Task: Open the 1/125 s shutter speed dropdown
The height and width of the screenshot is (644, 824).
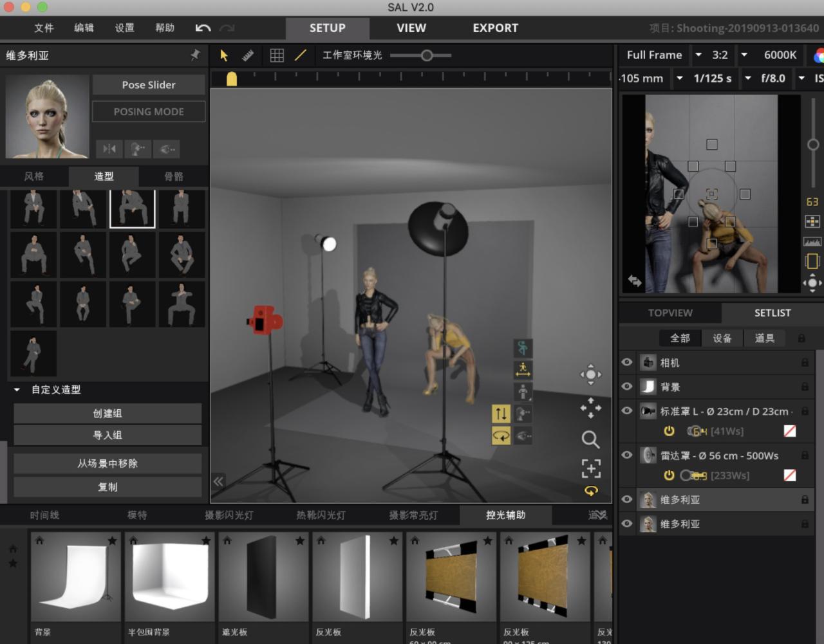Action: tap(748, 78)
